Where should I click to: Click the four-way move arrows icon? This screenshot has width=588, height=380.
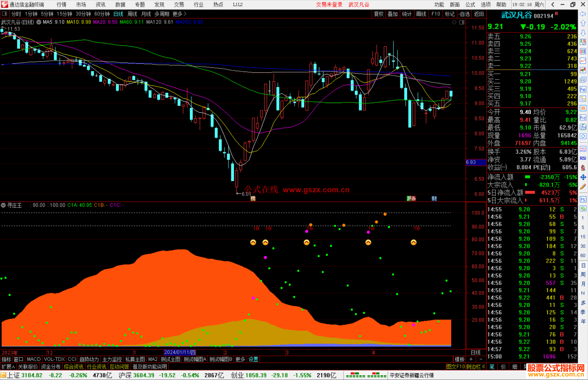583,177
